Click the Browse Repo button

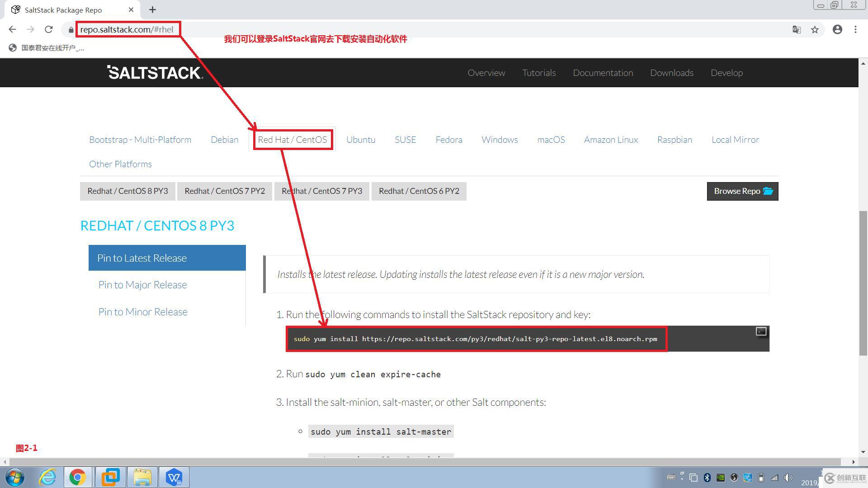point(743,191)
